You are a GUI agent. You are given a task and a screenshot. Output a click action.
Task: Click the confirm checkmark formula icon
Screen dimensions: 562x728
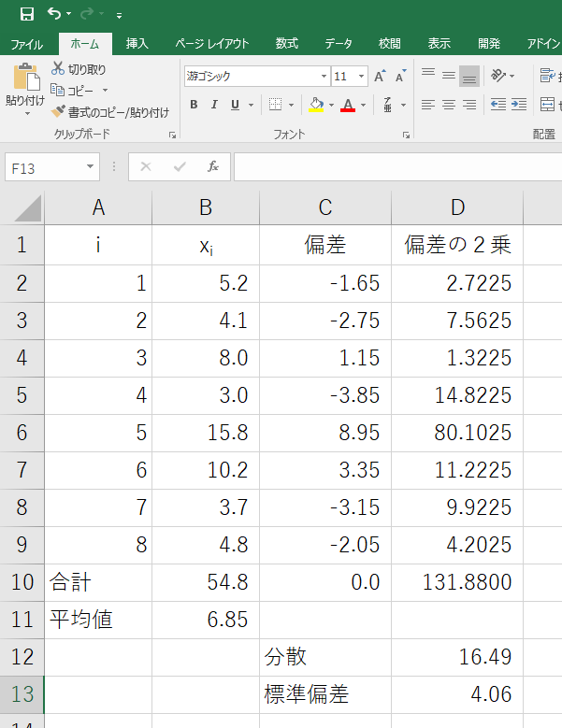(180, 166)
